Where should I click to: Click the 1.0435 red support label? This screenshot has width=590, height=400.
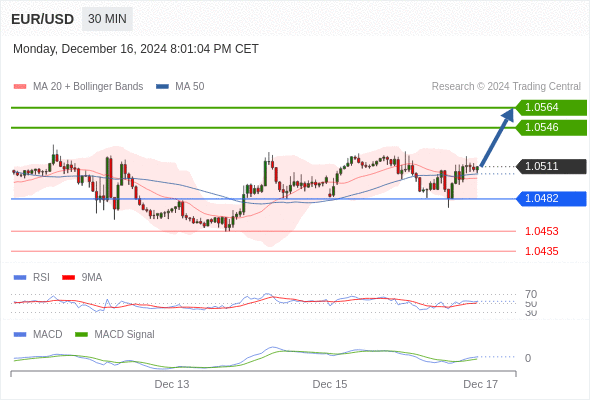541,251
